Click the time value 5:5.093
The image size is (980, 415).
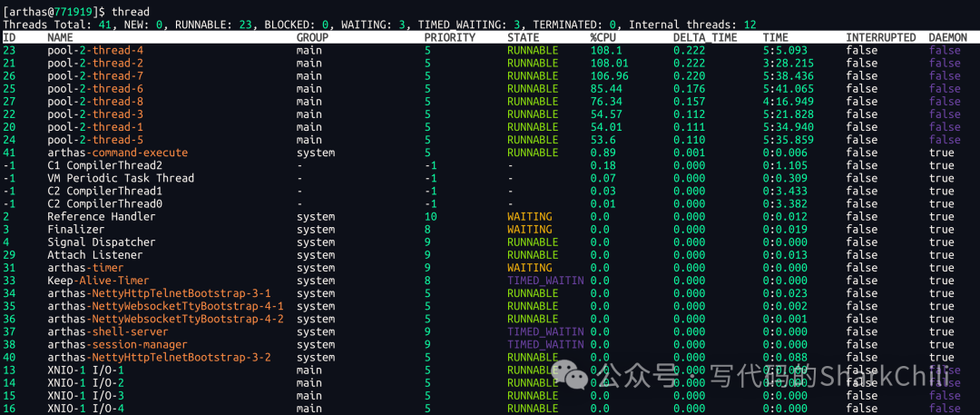click(785, 50)
